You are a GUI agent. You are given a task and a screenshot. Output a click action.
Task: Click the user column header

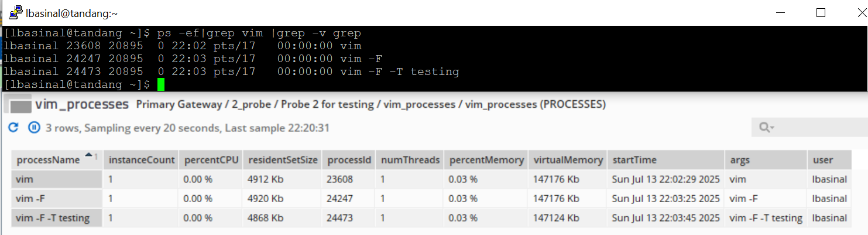click(x=824, y=160)
